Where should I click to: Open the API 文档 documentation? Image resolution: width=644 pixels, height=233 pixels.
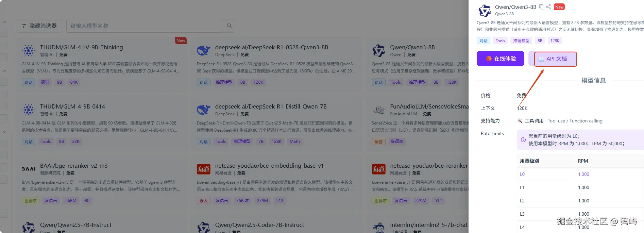(553, 59)
